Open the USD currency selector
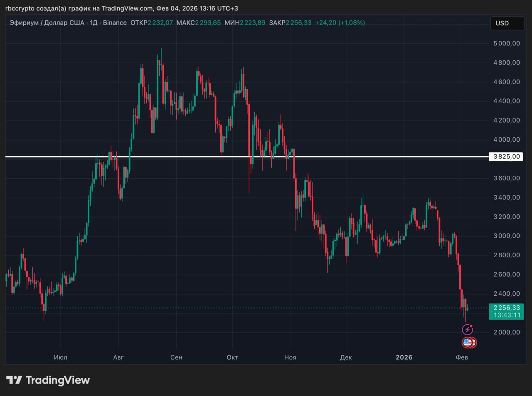The height and width of the screenshot is (396, 532). [507, 23]
